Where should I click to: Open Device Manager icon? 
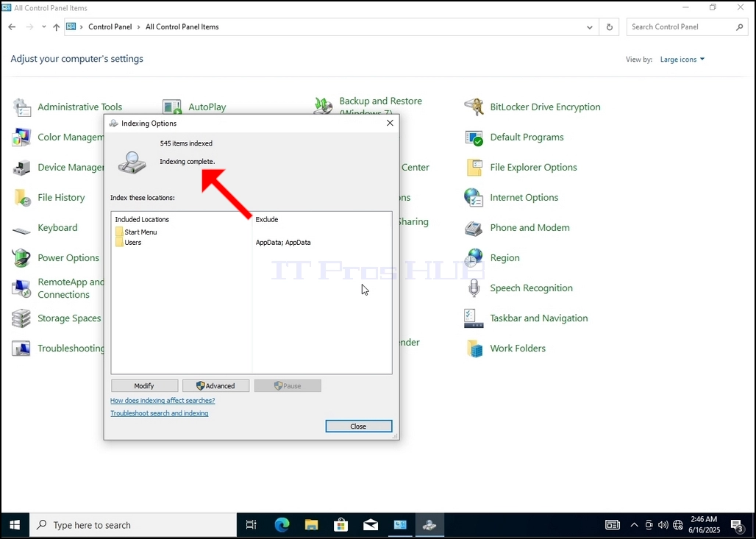(22, 168)
